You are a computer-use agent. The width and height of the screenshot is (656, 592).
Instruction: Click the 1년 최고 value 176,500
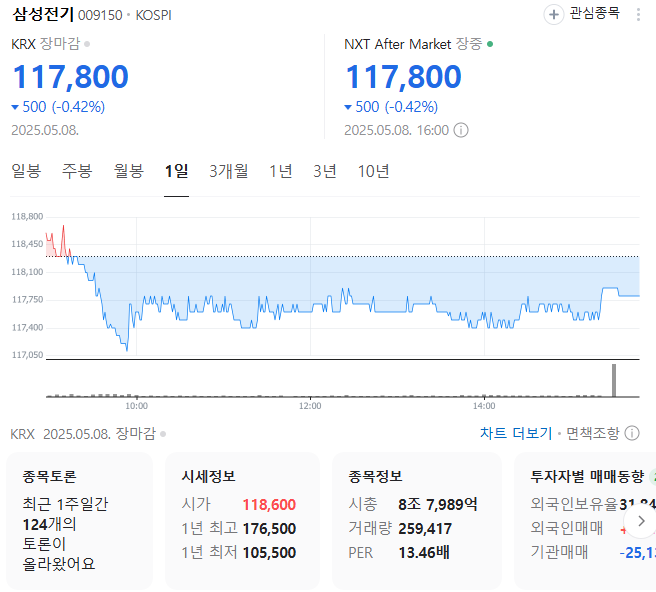269,529
